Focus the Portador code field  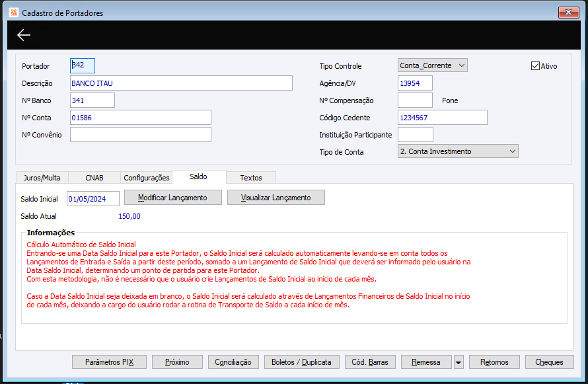click(x=83, y=65)
